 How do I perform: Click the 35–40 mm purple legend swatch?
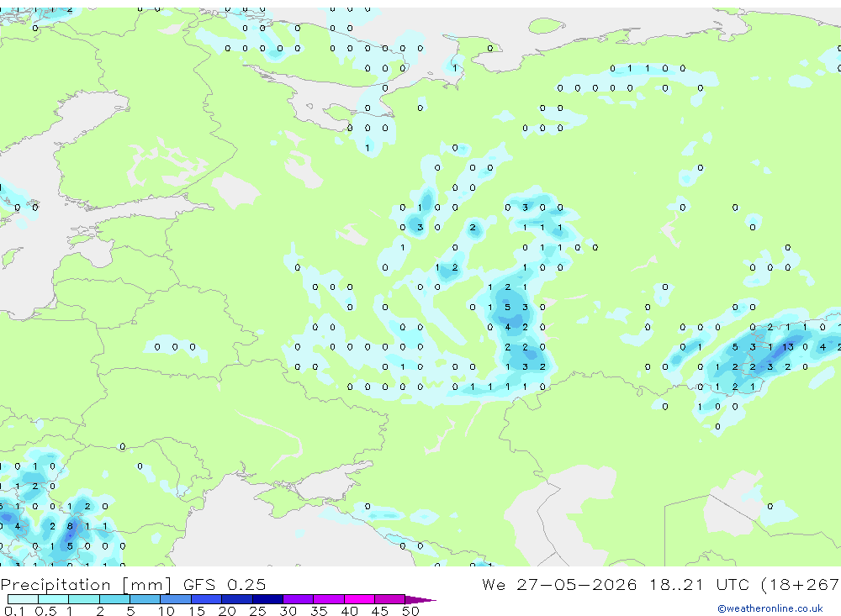coord(329,599)
